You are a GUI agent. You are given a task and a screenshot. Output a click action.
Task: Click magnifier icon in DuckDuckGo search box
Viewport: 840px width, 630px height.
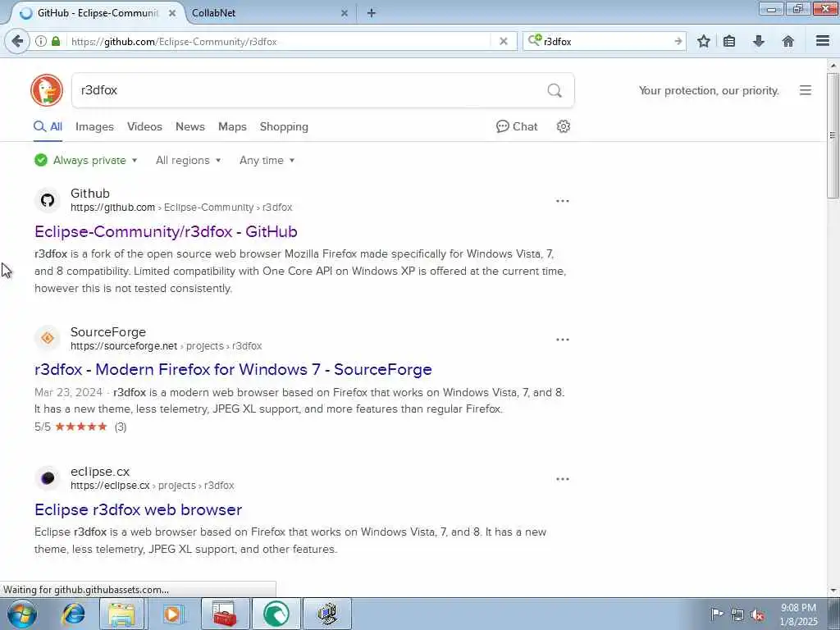point(555,90)
